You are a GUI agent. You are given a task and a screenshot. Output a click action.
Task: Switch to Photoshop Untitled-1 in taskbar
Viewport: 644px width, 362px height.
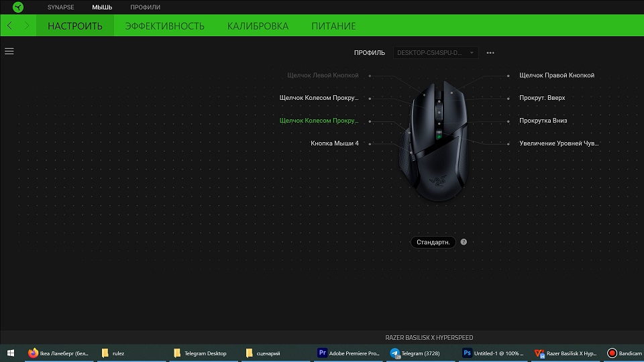[492, 353]
